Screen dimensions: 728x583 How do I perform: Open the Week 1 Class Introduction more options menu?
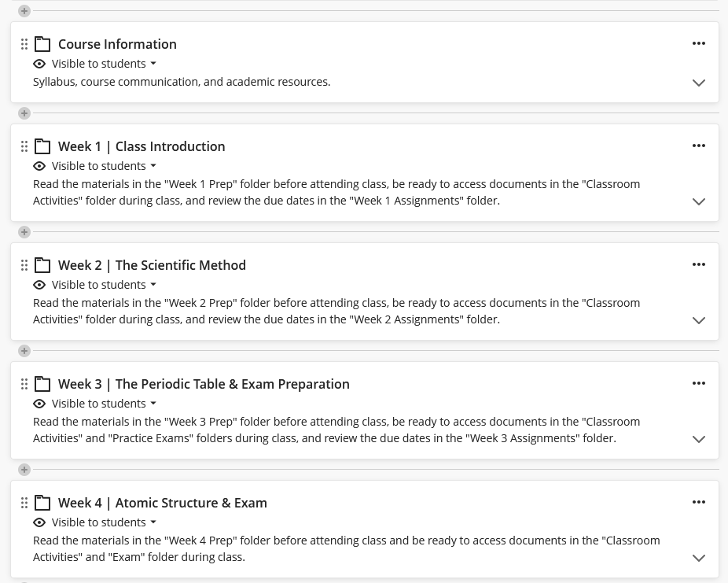(x=698, y=146)
